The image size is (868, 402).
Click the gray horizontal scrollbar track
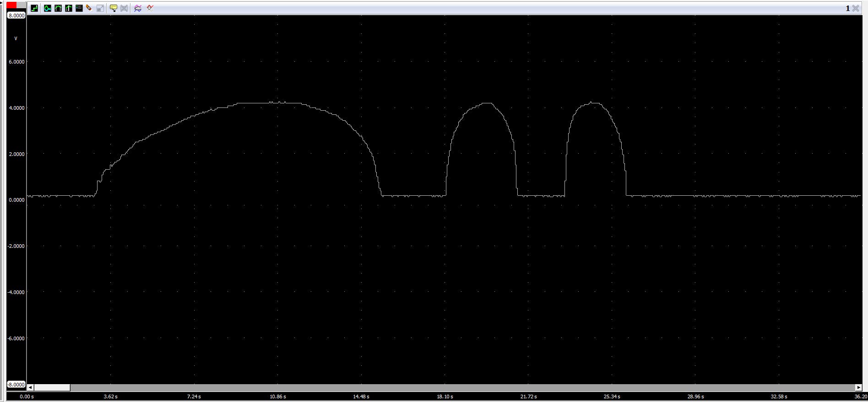click(458, 388)
